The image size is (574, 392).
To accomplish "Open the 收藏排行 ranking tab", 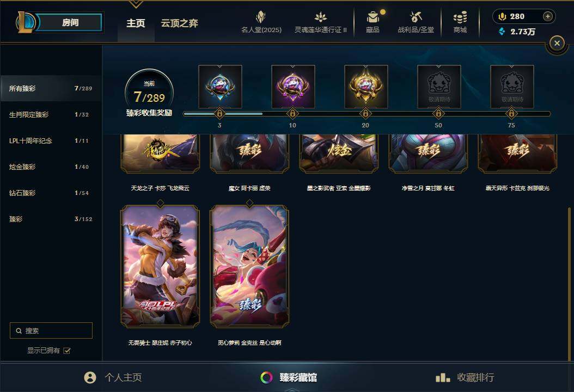I will pos(465,377).
